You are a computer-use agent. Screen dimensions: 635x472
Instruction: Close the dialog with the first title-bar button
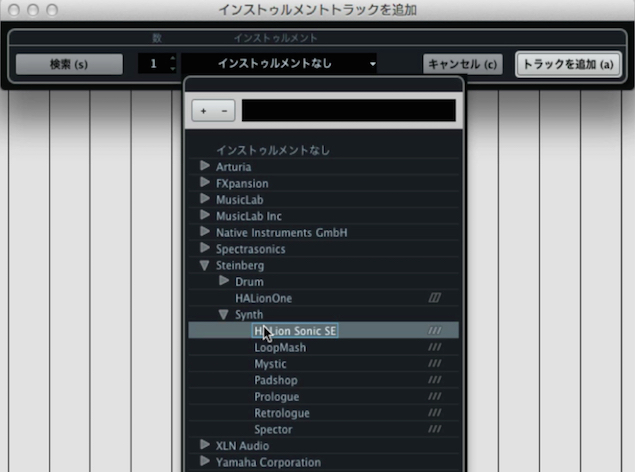(x=14, y=10)
